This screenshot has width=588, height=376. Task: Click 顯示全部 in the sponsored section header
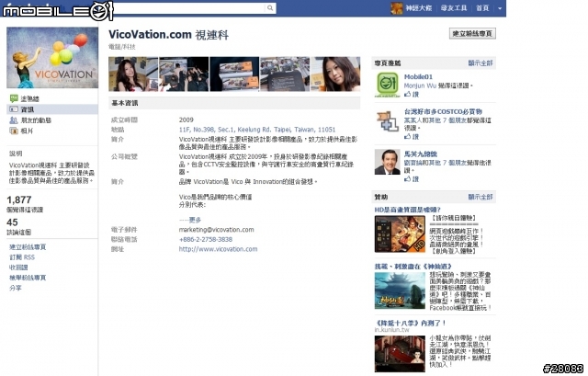coord(481,197)
